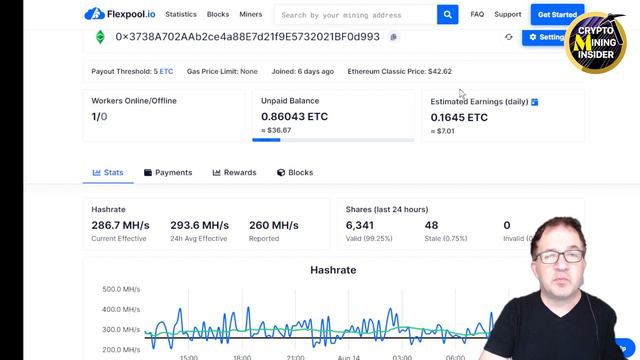Click the Gas Price Limit: None text

[222, 71]
